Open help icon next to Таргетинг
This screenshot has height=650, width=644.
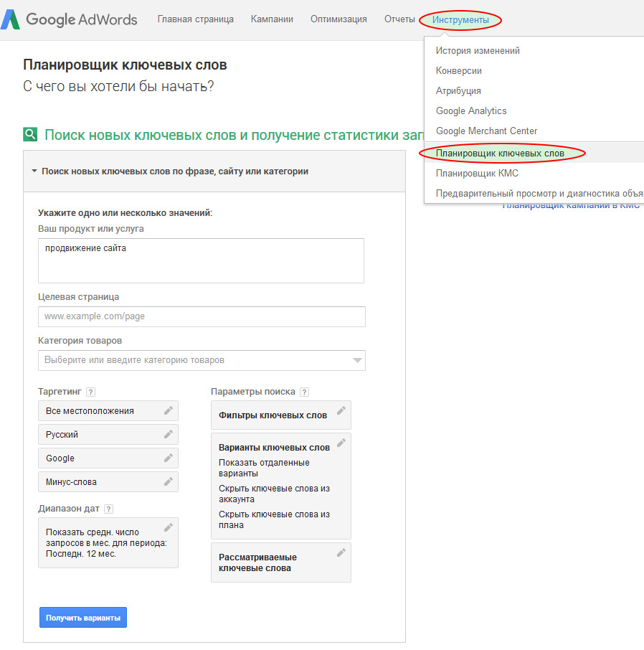tap(91, 392)
